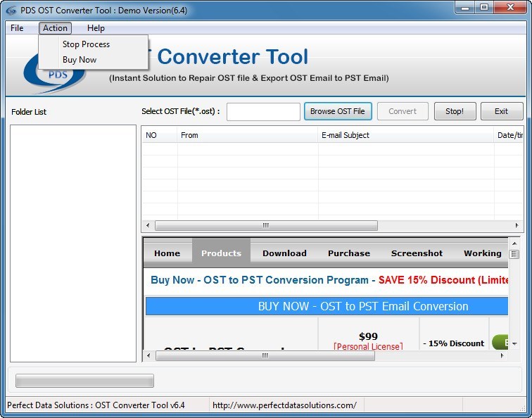
Task: Click the BUY NOW - OST to PST Email Conversion banner
Action: click(327, 306)
